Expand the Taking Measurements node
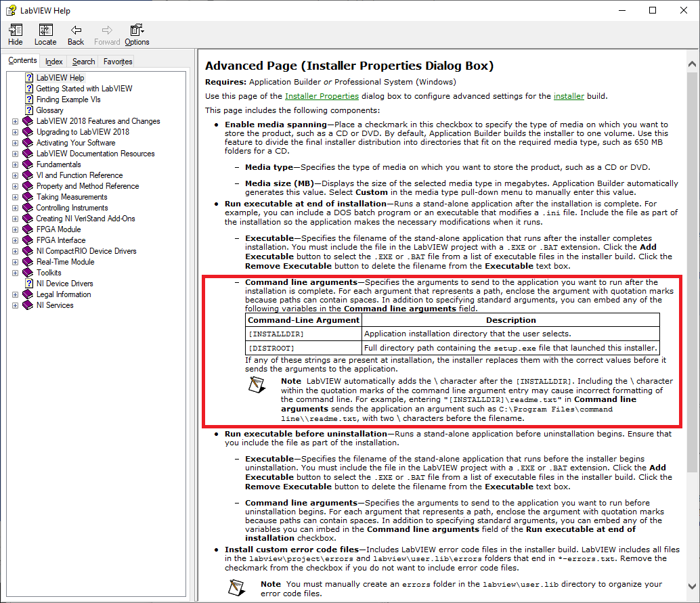The height and width of the screenshot is (603, 700). click(15, 198)
